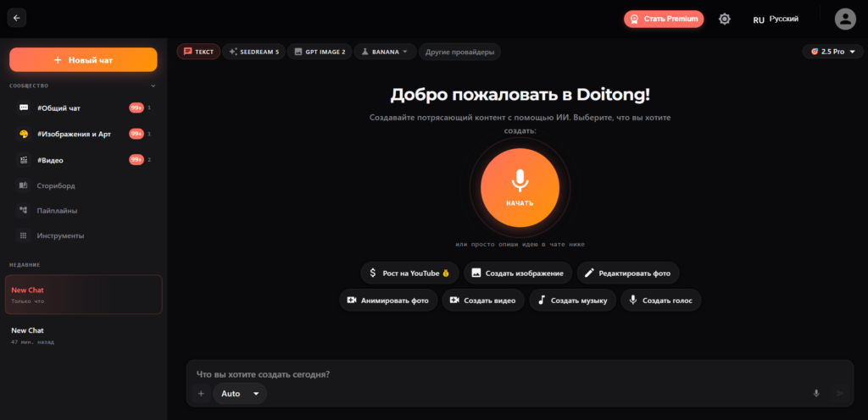
Task: Click the big orange Начать microphone button
Action: (520, 188)
